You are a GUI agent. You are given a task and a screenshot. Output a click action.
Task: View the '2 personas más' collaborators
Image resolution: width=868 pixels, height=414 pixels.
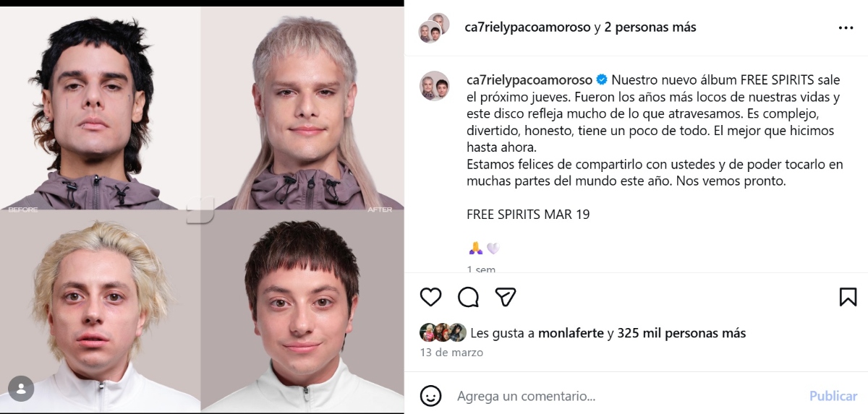[650, 27]
